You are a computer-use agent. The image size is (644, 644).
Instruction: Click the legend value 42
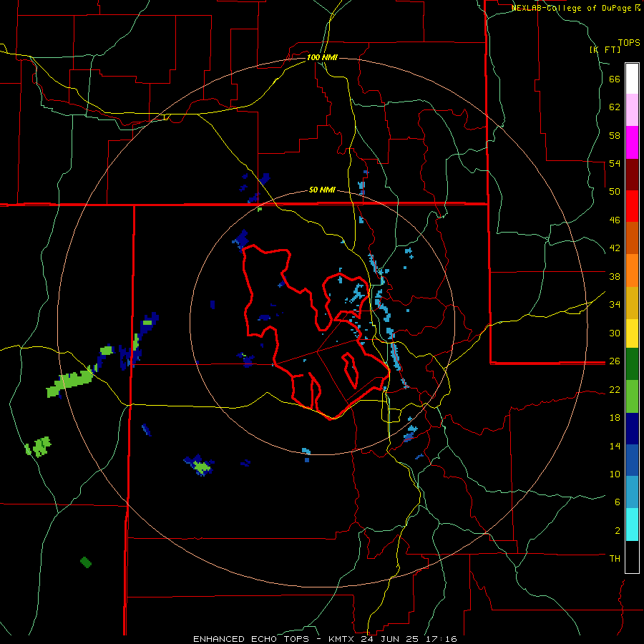[x=615, y=248]
